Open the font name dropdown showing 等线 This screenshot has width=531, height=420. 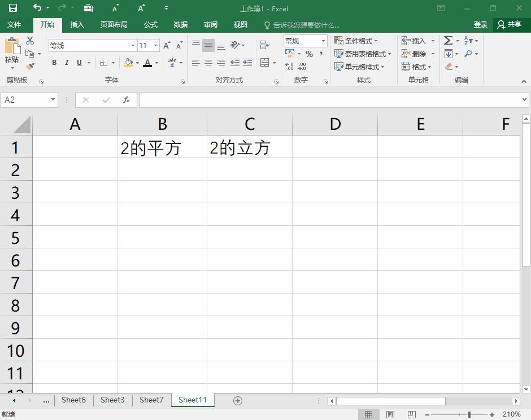(132, 45)
